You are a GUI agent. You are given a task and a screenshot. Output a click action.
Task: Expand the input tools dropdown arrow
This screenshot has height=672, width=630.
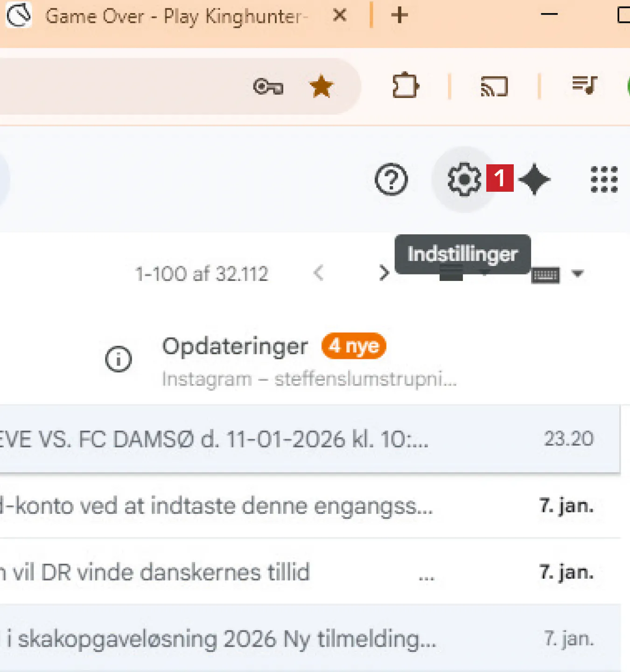[578, 273]
